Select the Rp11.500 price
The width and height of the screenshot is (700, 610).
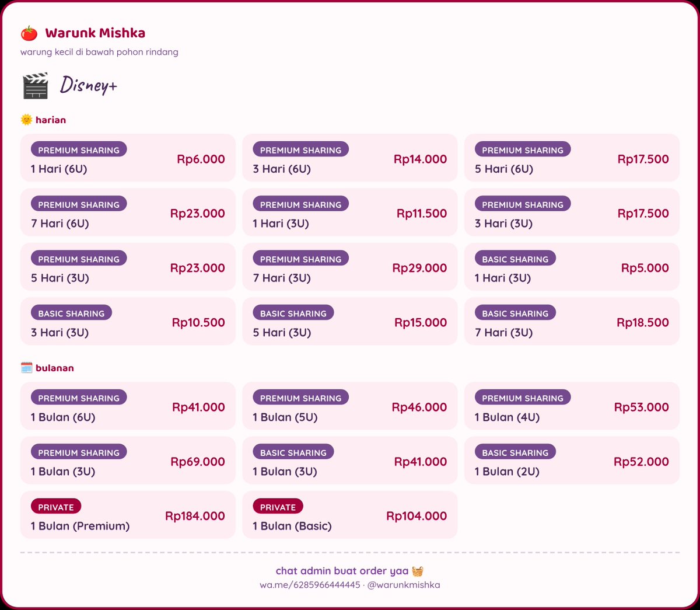click(x=422, y=213)
